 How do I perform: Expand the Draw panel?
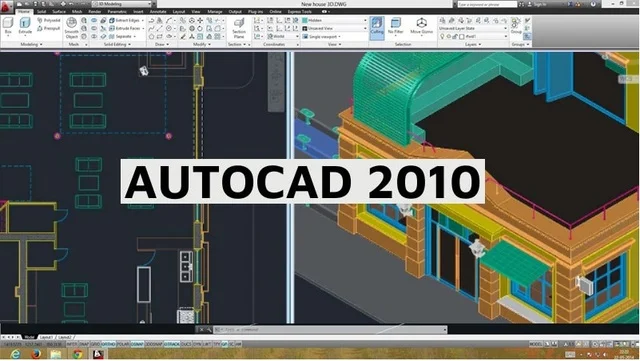(x=162, y=44)
